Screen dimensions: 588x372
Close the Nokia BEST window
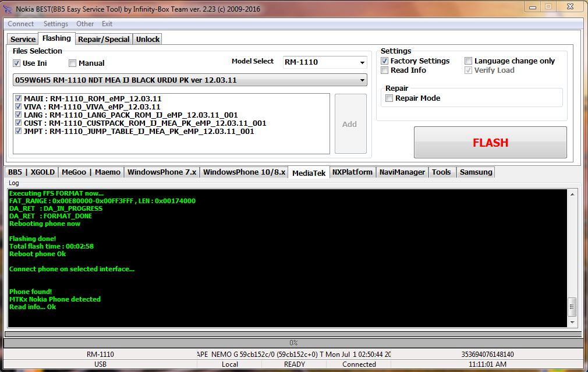(x=570, y=7)
